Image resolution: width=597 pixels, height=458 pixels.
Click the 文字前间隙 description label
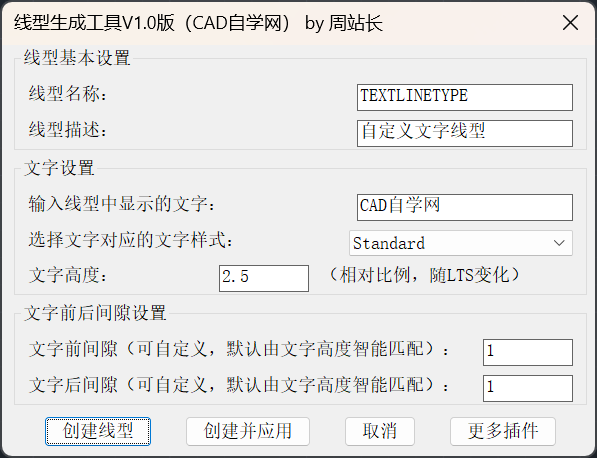[239, 349]
